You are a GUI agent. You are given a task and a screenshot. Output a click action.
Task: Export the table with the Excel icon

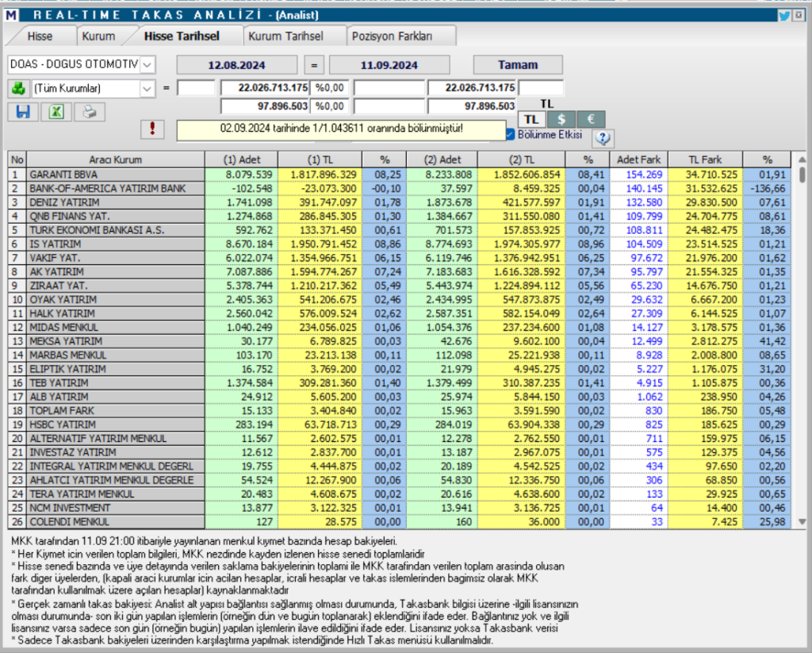click(56, 112)
